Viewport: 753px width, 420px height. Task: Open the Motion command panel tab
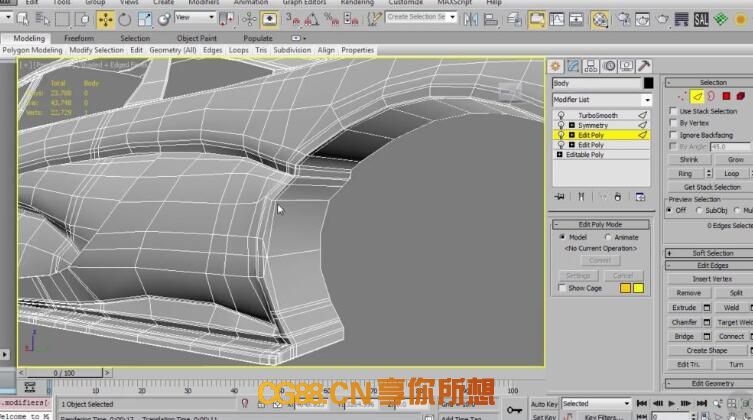pyautogui.click(x=609, y=66)
